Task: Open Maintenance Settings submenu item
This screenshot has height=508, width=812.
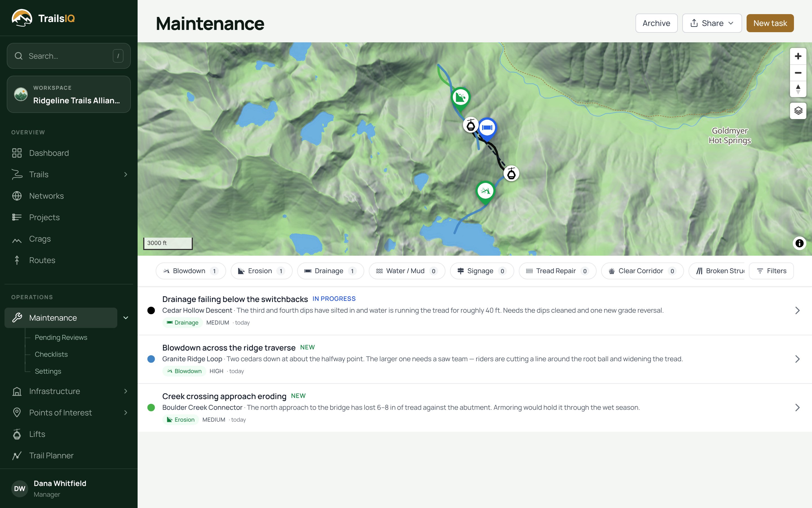Action: [48, 371]
